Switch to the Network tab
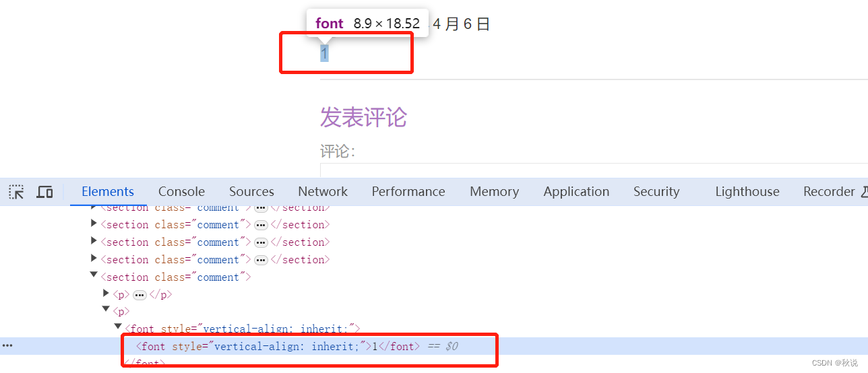The width and height of the screenshot is (868, 373). pos(323,192)
